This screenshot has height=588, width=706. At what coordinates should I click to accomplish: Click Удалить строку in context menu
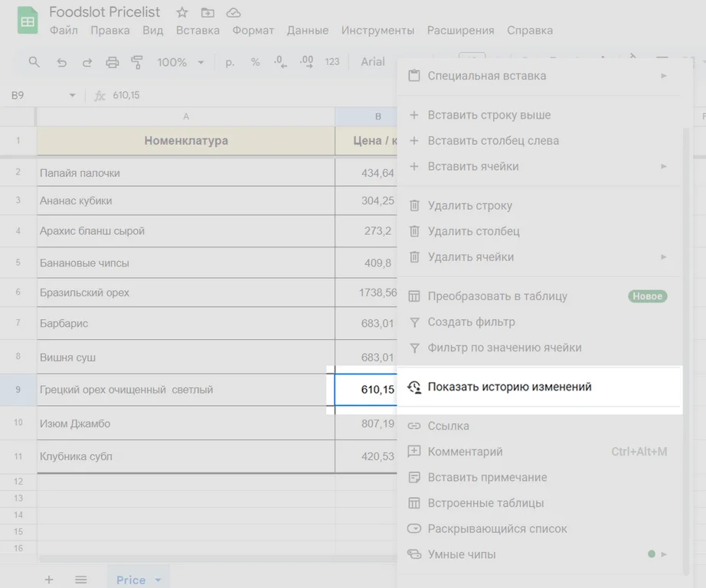[469, 205]
